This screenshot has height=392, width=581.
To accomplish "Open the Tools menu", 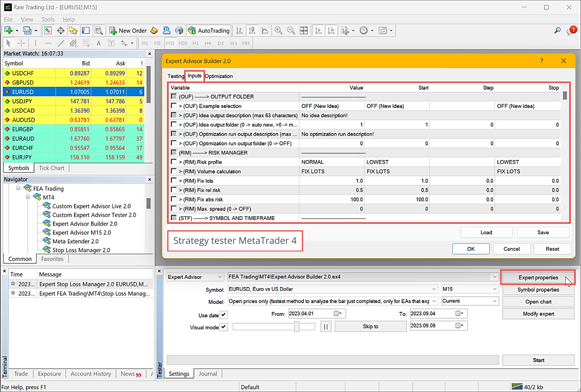I will click(48, 19).
